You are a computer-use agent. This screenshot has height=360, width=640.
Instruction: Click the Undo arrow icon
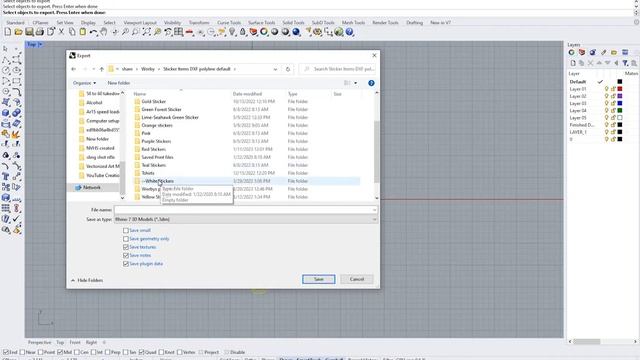(93, 32)
